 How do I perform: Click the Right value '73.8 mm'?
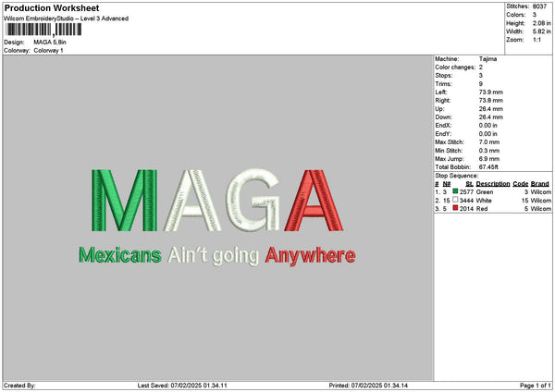[x=491, y=101]
